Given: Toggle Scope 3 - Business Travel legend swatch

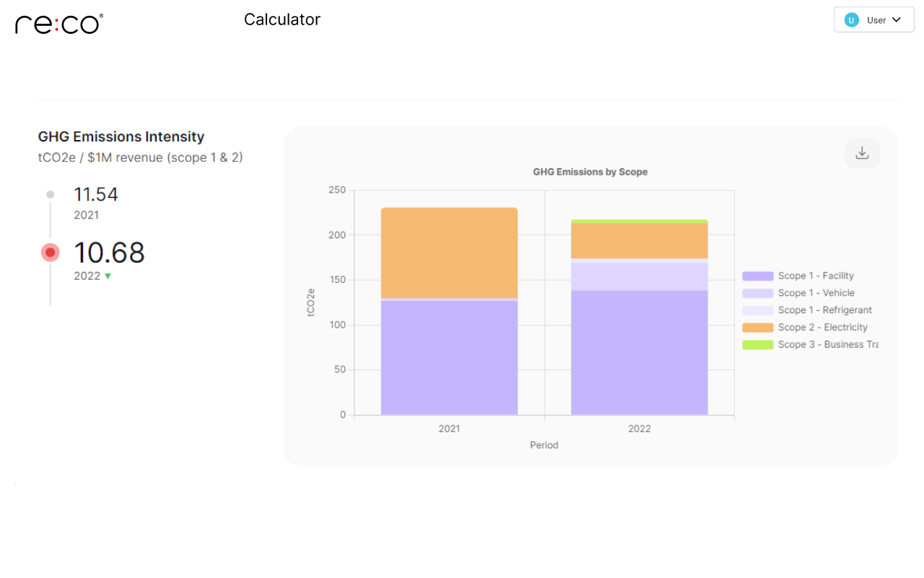Looking at the screenshot, I should pyautogui.click(x=757, y=345).
